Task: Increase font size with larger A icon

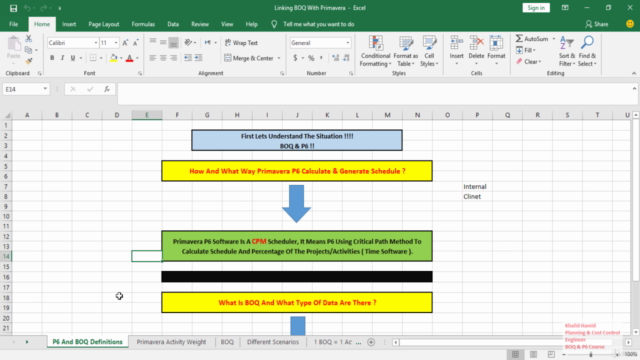Action: [125, 43]
